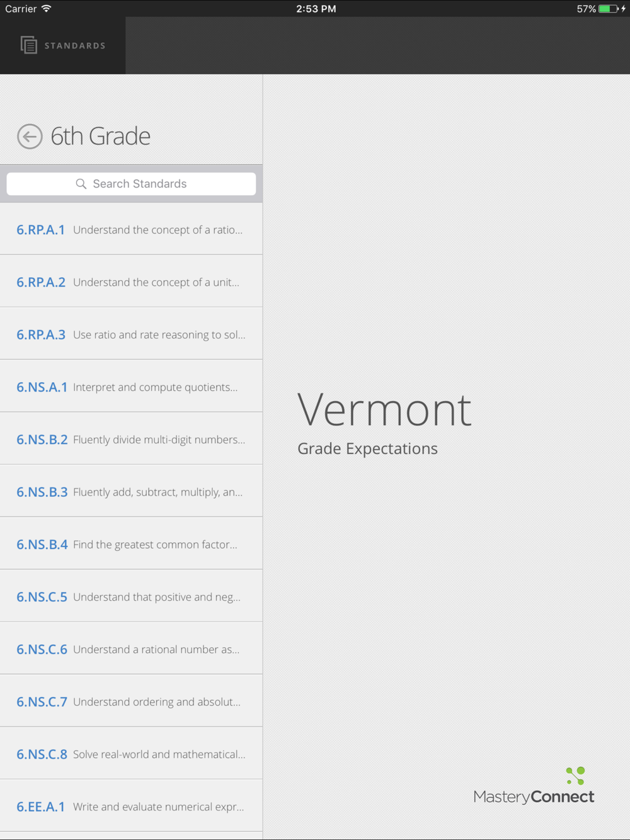Image resolution: width=630 pixels, height=840 pixels.
Task: Select 6.EE.A.1 write numerical expressions
Action: tap(131, 806)
